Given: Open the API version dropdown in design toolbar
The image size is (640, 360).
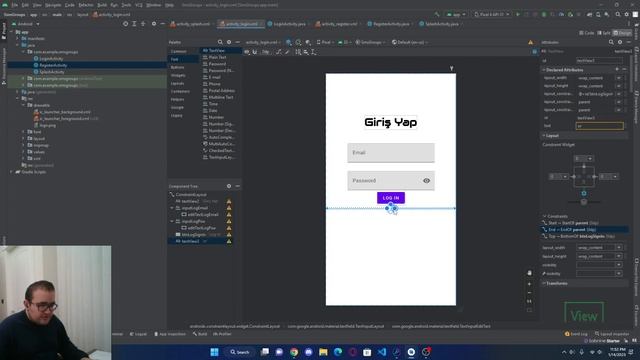Looking at the screenshot, I should coord(345,42).
